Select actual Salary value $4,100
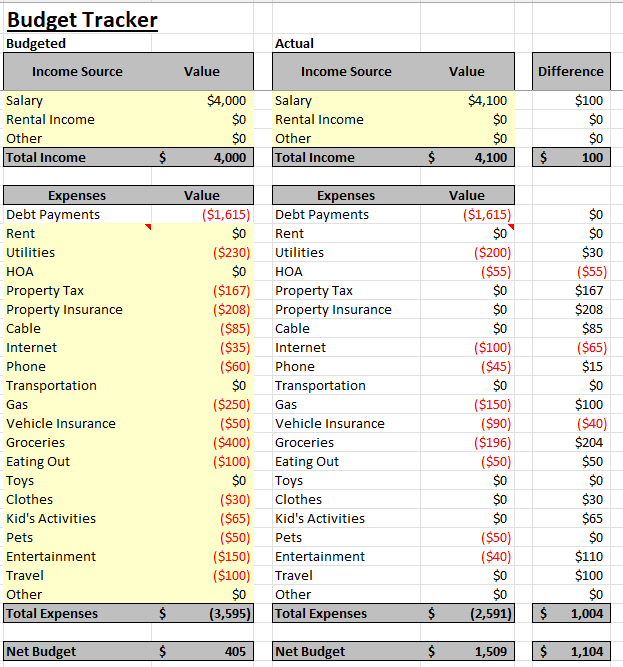Screen dimensions: 623x667 point(487,100)
